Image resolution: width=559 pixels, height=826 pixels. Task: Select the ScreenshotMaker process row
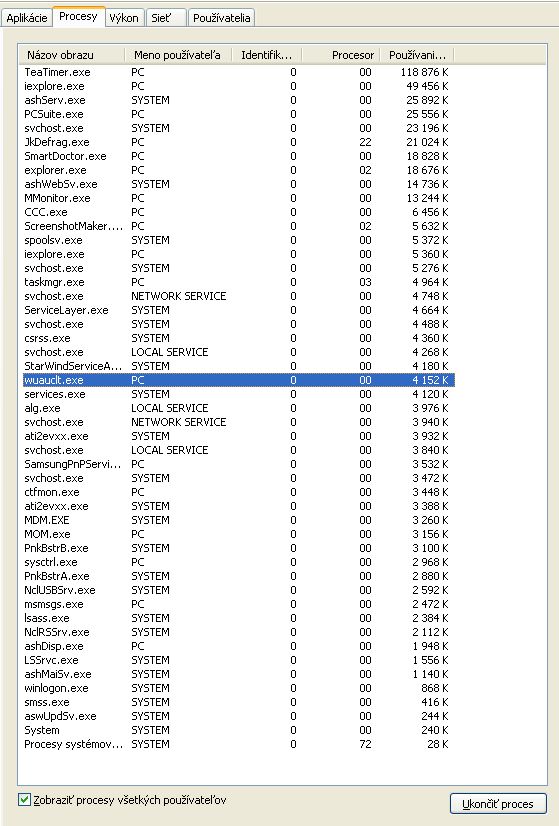click(239, 226)
